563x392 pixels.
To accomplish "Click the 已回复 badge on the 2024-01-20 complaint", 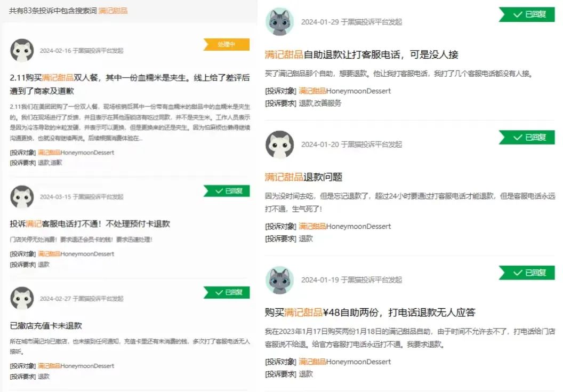I will coord(527,137).
